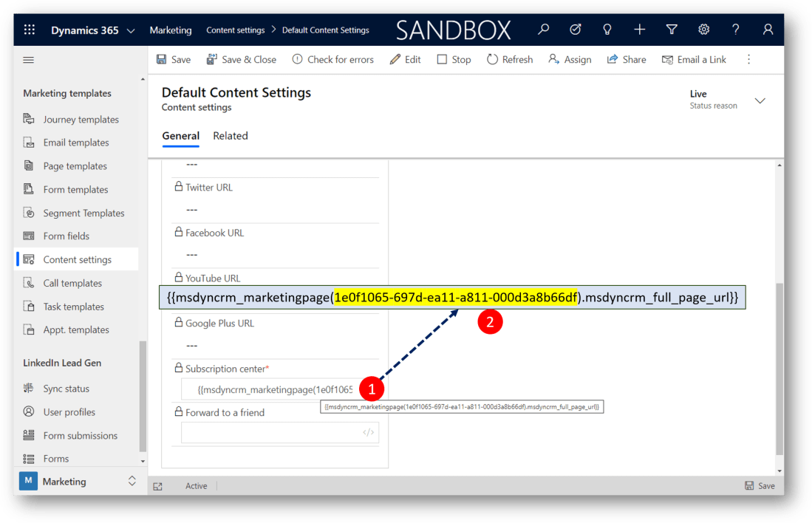Open the lightbulb assistant icon
The width and height of the screenshot is (812, 523).
[607, 30]
